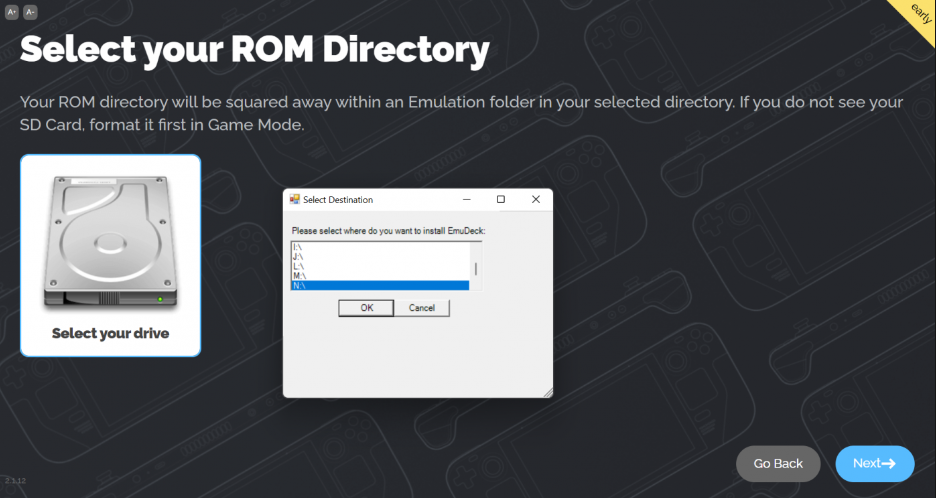Click the hard drive image
Viewport: 936px width, 498px height.
[x=110, y=242]
